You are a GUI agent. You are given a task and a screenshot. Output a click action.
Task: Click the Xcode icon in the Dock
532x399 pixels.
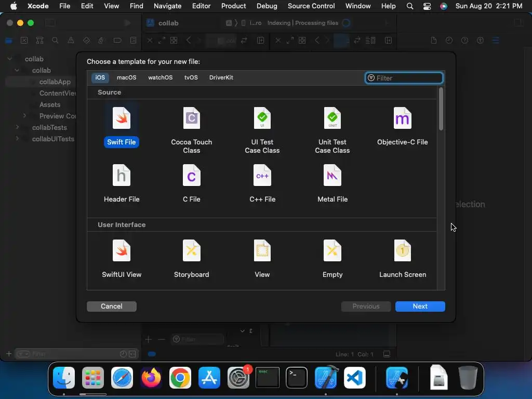[x=326, y=377]
